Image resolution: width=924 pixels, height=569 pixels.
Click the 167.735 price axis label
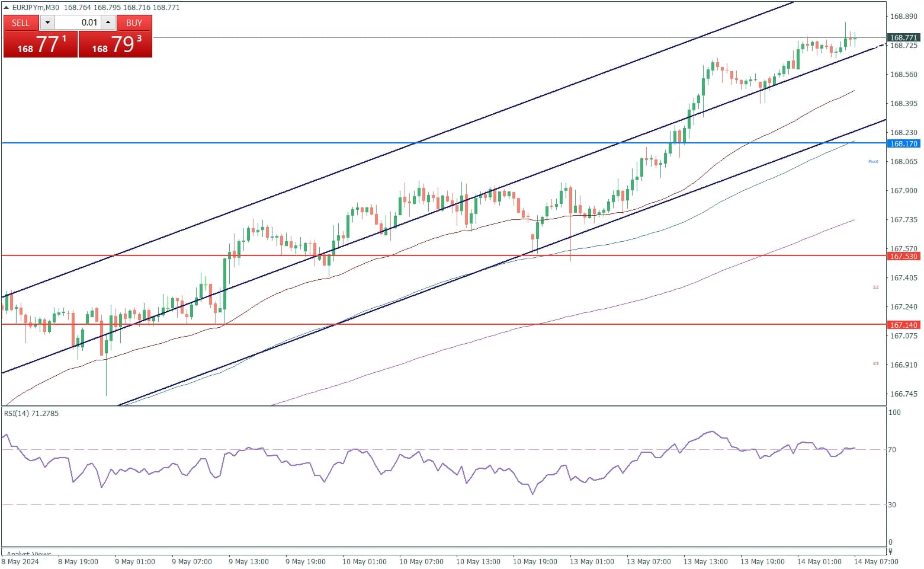coord(904,220)
